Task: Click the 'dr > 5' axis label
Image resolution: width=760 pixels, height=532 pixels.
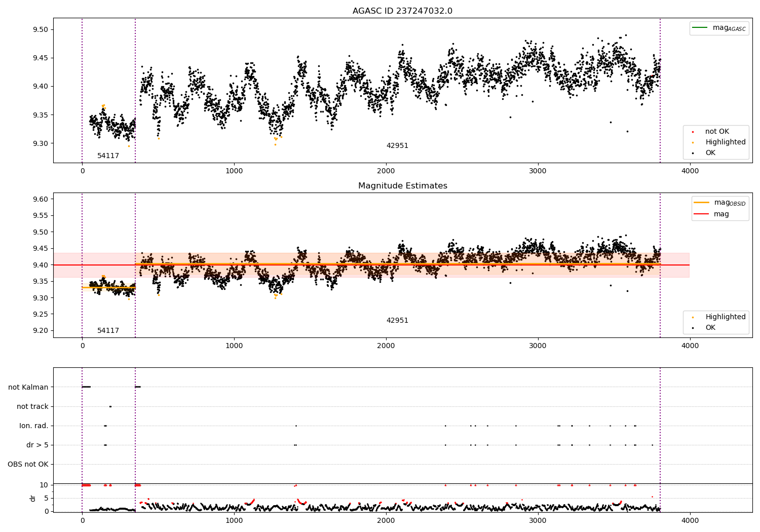Action: pos(37,445)
